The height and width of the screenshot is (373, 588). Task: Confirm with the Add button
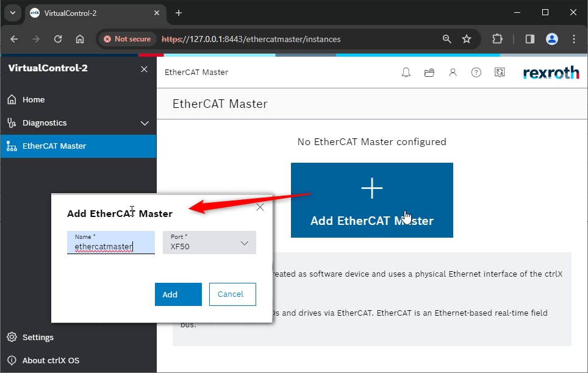(178, 294)
